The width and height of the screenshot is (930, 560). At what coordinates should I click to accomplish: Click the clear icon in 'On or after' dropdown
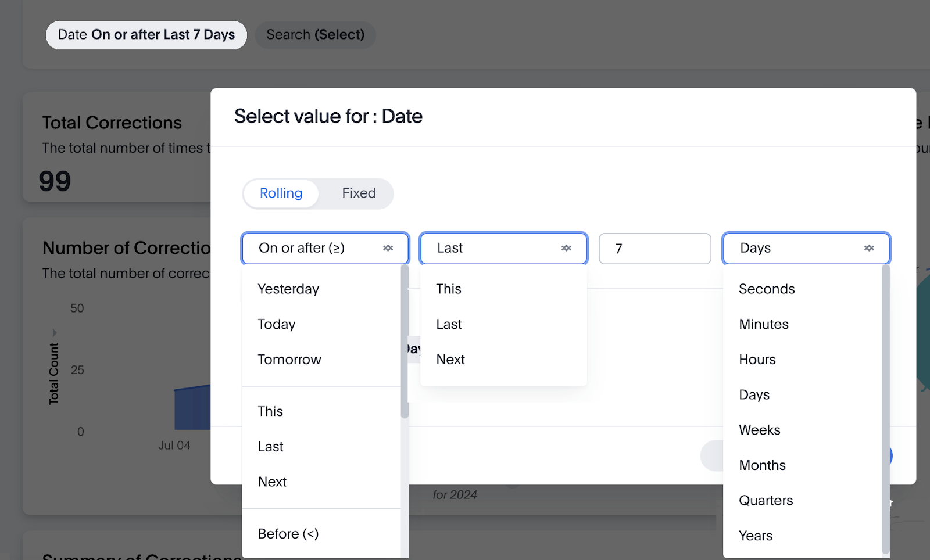pyautogui.click(x=388, y=248)
